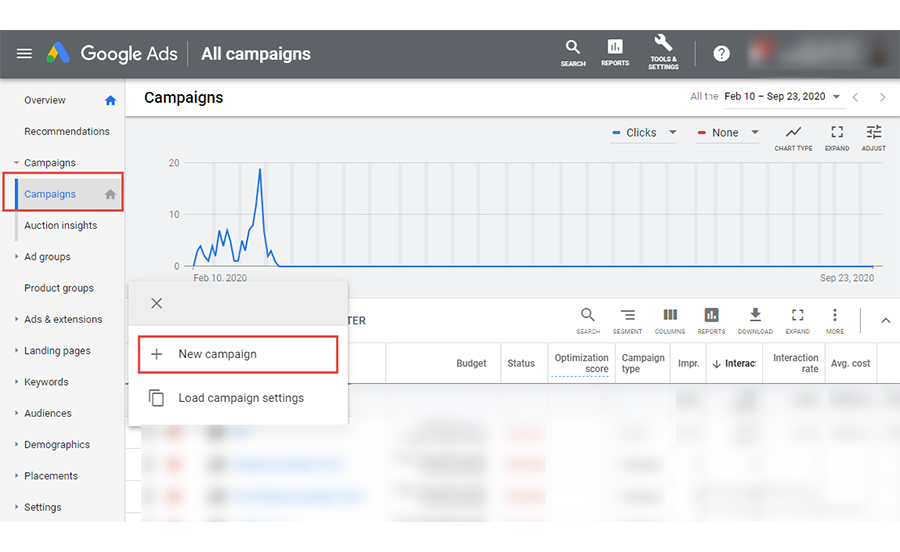
Task: Open the chart Adjust settings
Action: pos(874,138)
